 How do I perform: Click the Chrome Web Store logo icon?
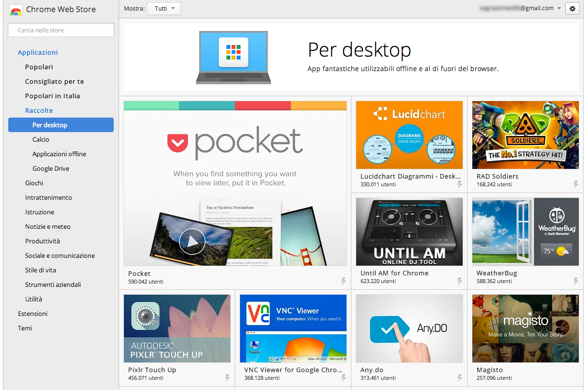pos(16,10)
